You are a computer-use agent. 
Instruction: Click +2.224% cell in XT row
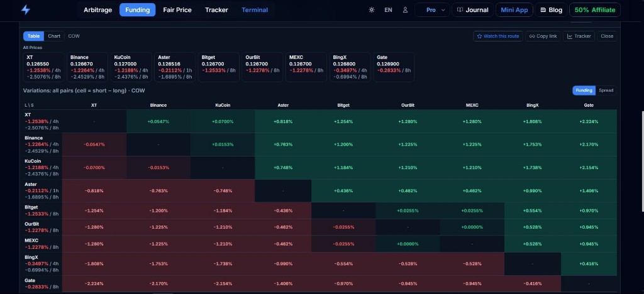589,121
